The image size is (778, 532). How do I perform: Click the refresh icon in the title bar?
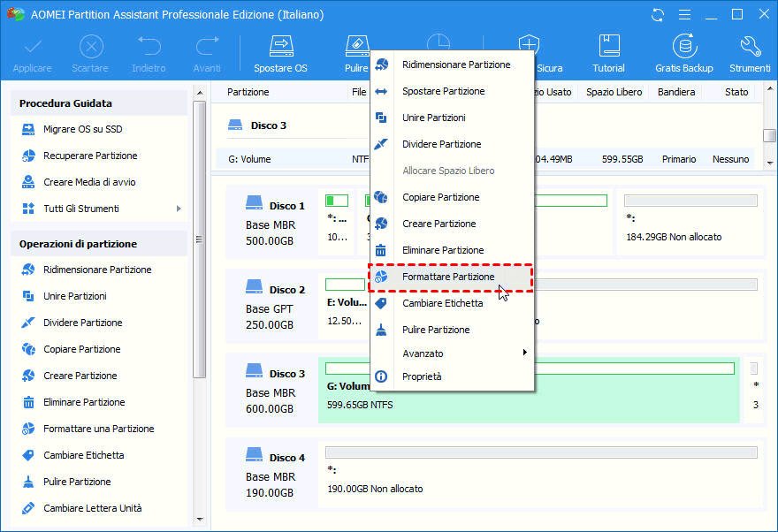[x=656, y=14]
